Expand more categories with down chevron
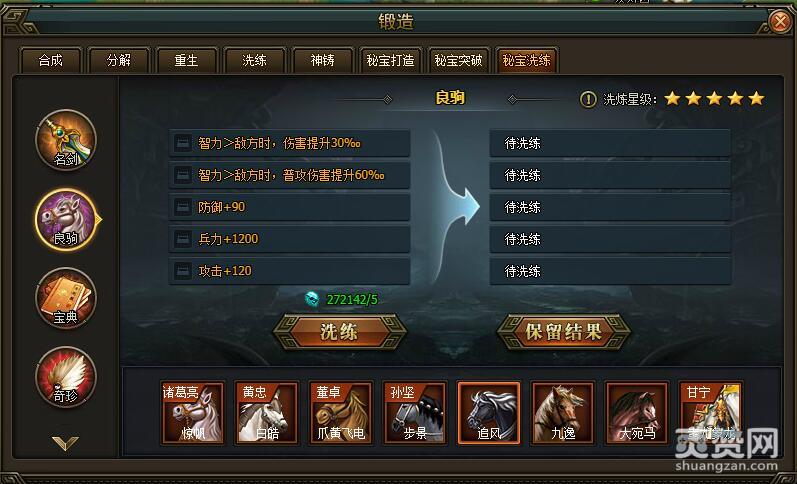The height and width of the screenshot is (484, 797). (66, 443)
